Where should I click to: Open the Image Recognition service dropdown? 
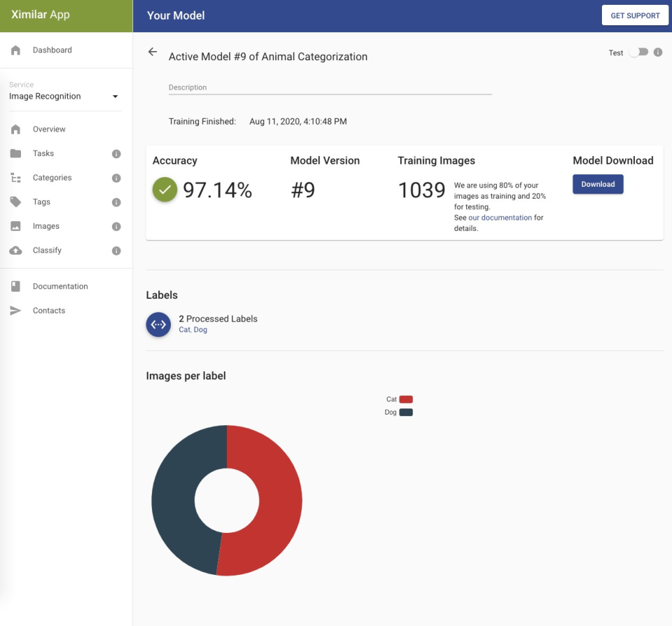point(64,97)
